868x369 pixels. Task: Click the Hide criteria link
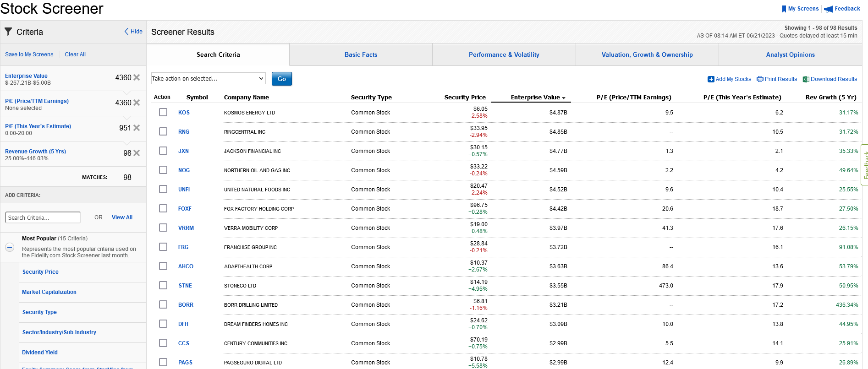point(137,32)
